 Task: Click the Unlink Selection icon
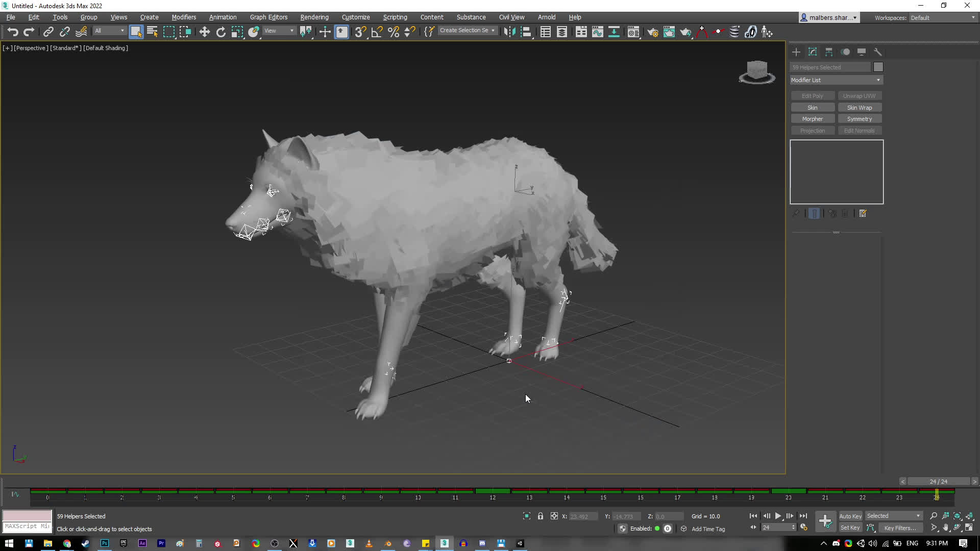(64, 32)
